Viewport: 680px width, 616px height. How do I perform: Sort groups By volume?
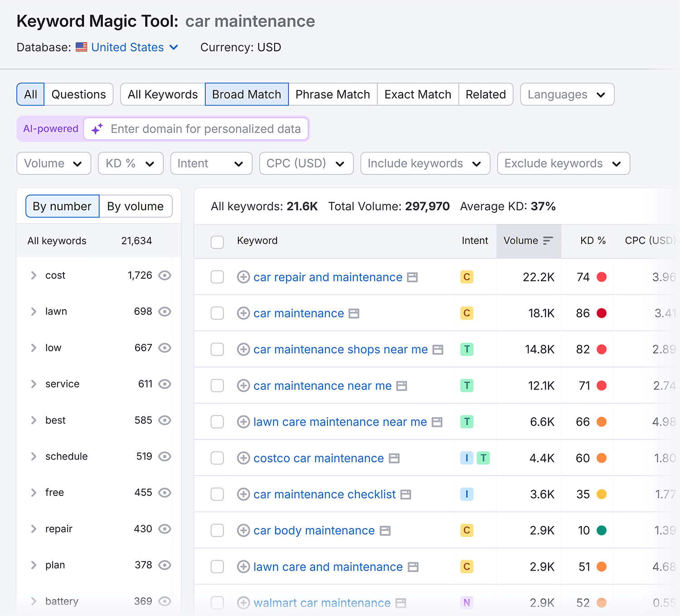(136, 206)
